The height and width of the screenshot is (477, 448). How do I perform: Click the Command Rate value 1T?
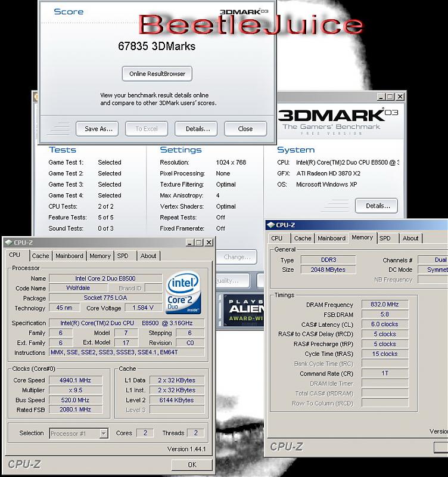385,373
